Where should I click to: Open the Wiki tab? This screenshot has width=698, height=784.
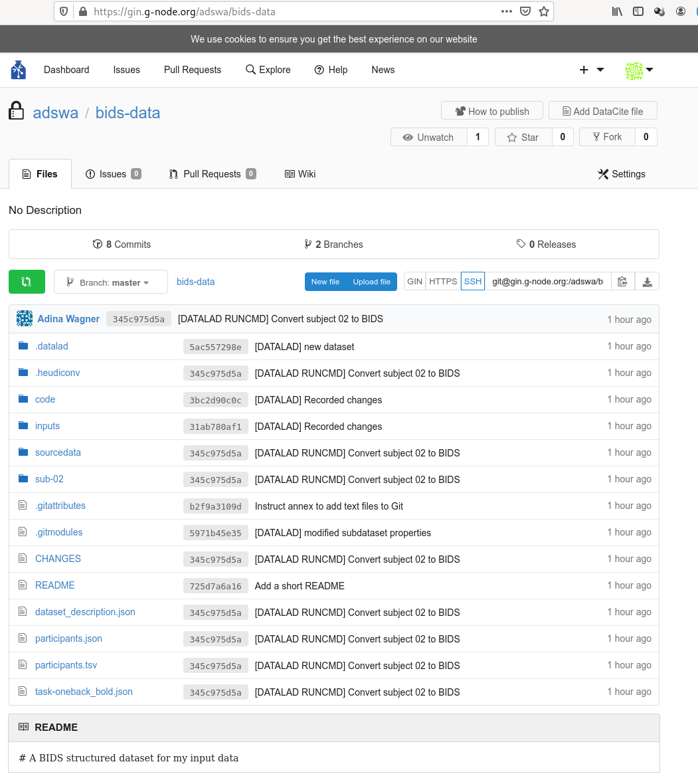pyautogui.click(x=300, y=174)
